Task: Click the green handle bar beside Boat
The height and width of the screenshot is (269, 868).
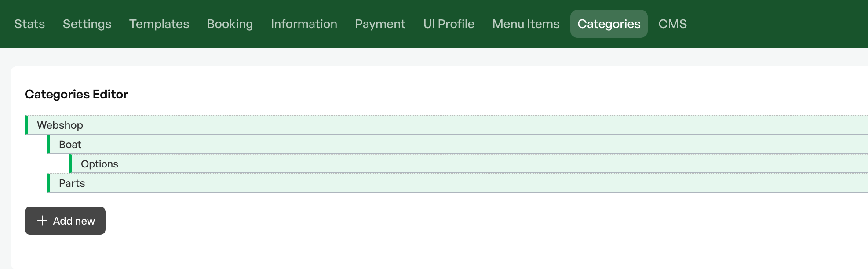Action: pyautogui.click(x=48, y=144)
